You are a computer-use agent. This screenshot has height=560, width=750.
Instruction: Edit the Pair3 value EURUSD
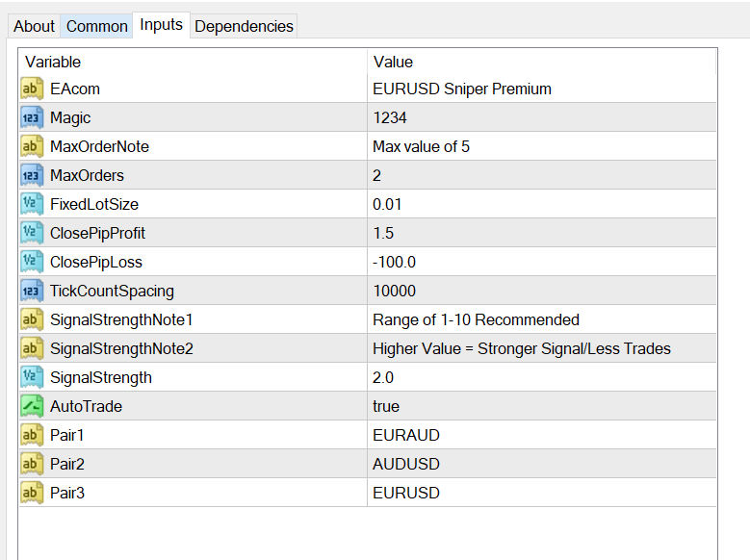[x=542, y=493]
